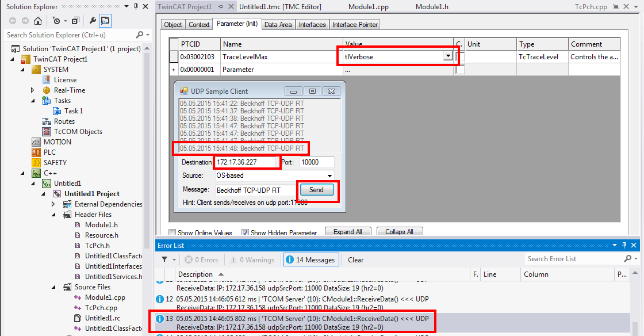Click the Forward arrow in Solution Explorer toolbar
Viewport: 644px width, 336px height.
(x=25, y=21)
